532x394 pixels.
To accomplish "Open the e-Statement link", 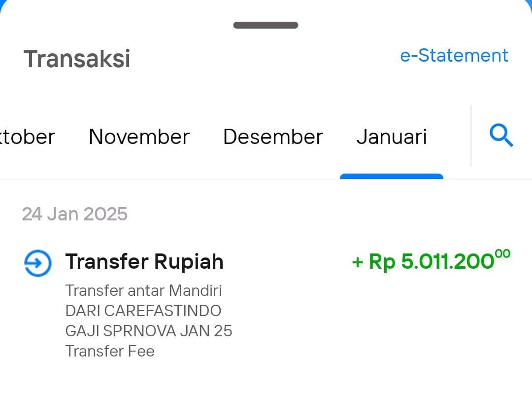I will pyautogui.click(x=454, y=55).
